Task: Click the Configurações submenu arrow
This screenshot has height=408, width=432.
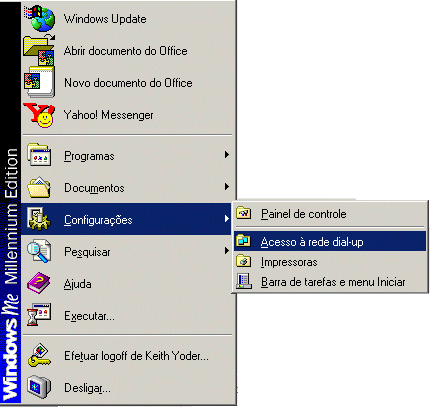Action: tap(227, 219)
